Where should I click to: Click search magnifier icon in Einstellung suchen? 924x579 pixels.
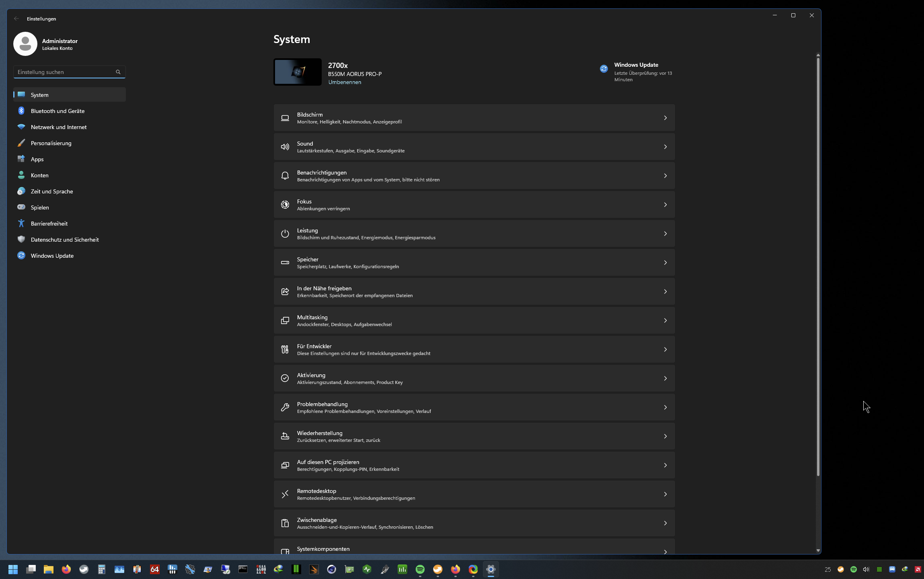coord(118,72)
